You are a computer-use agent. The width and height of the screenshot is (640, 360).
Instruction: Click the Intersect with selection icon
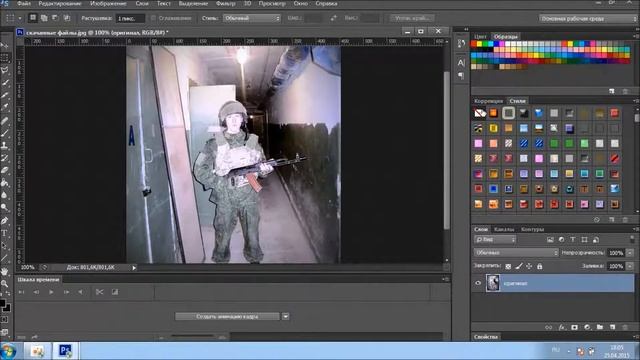[67, 18]
